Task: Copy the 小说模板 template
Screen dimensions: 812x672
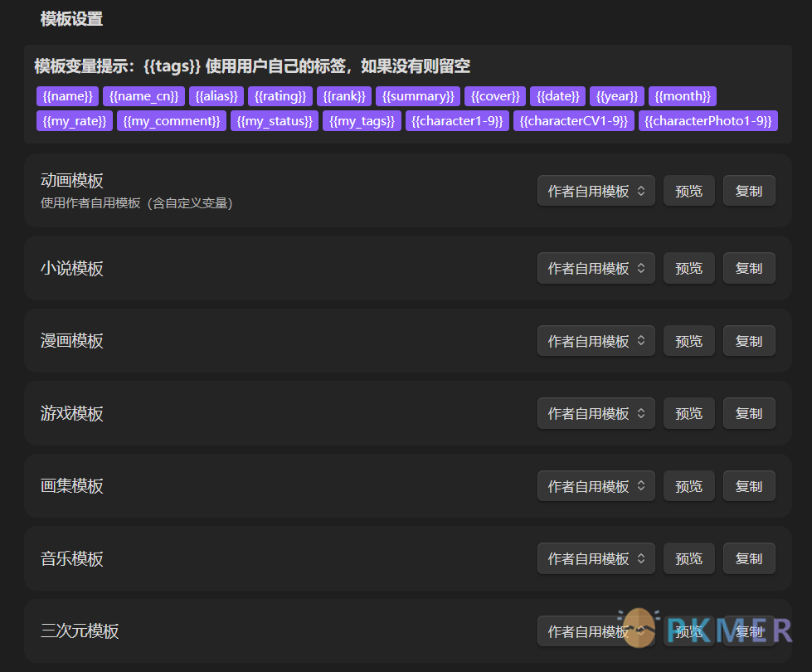Action: click(749, 268)
